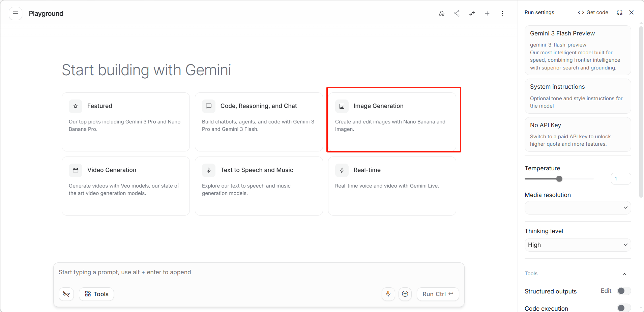The height and width of the screenshot is (312, 644).
Task: Click microphone icon on Text to Speech card
Action: tap(209, 170)
